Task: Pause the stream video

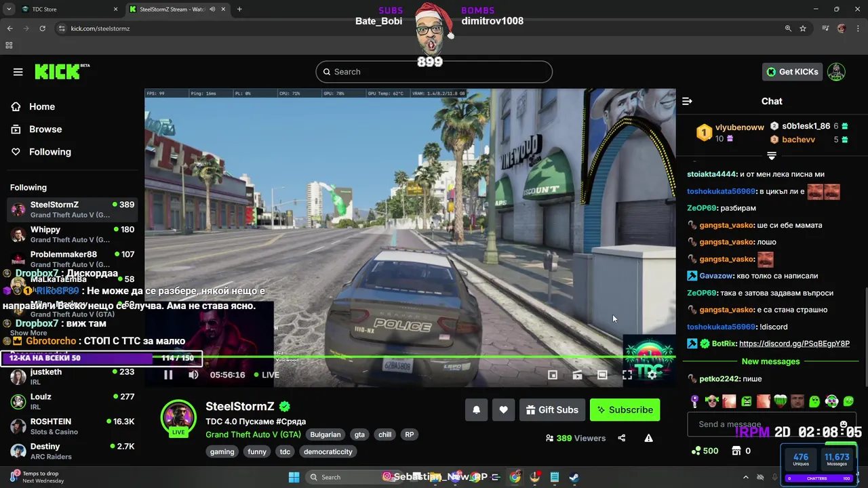Action: point(168,375)
